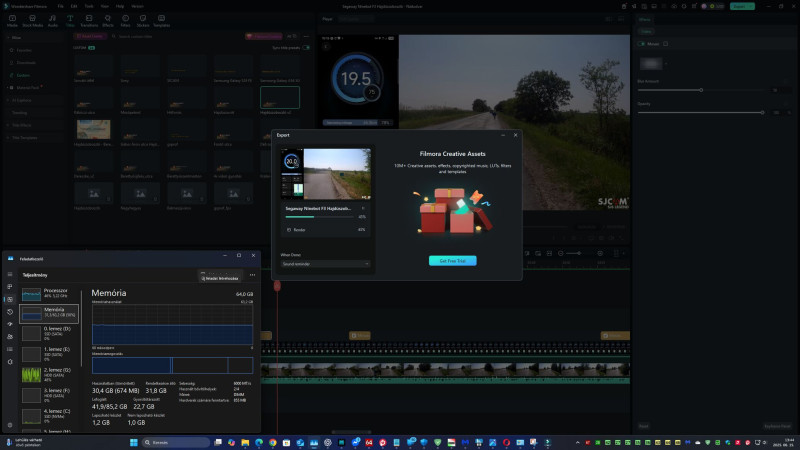
Task: Expand the Title Effects category
Action: (8, 125)
